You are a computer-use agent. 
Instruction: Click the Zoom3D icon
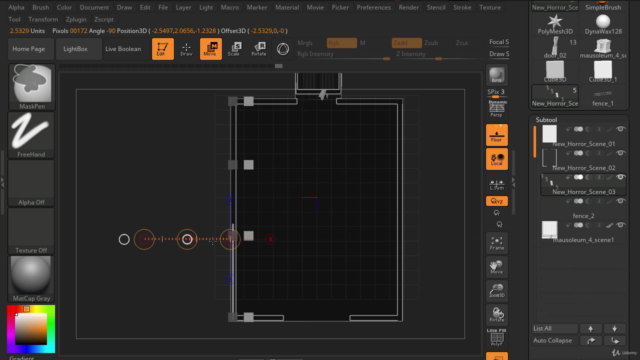coord(497,291)
